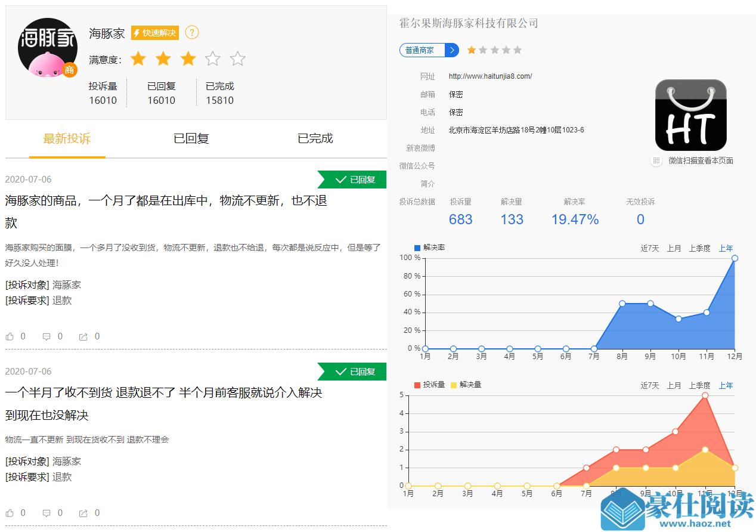Share the second complaint via share icon
Screen dimensions: 756x532
point(83,513)
